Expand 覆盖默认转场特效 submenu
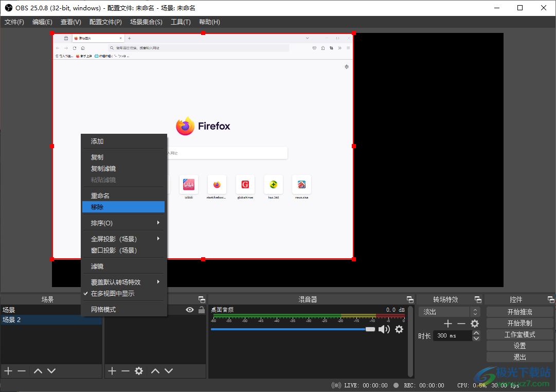The width and height of the screenshot is (556, 392). pyautogui.click(x=123, y=282)
